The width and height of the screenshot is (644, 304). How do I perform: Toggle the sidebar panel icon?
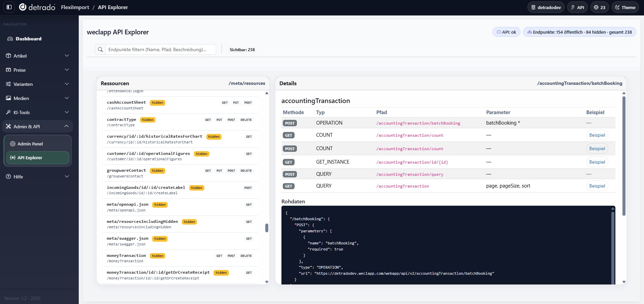tap(9, 7)
